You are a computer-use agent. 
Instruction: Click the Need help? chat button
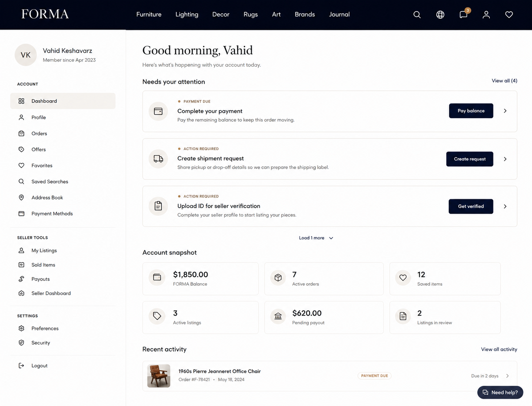500,392
